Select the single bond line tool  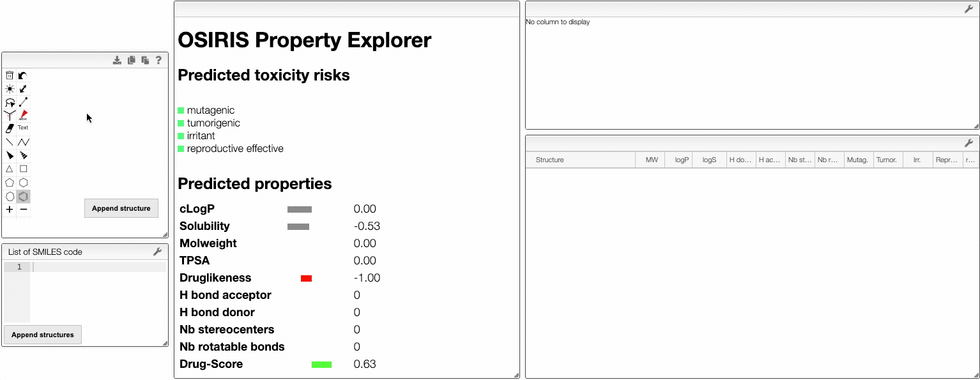pos(10,142)
